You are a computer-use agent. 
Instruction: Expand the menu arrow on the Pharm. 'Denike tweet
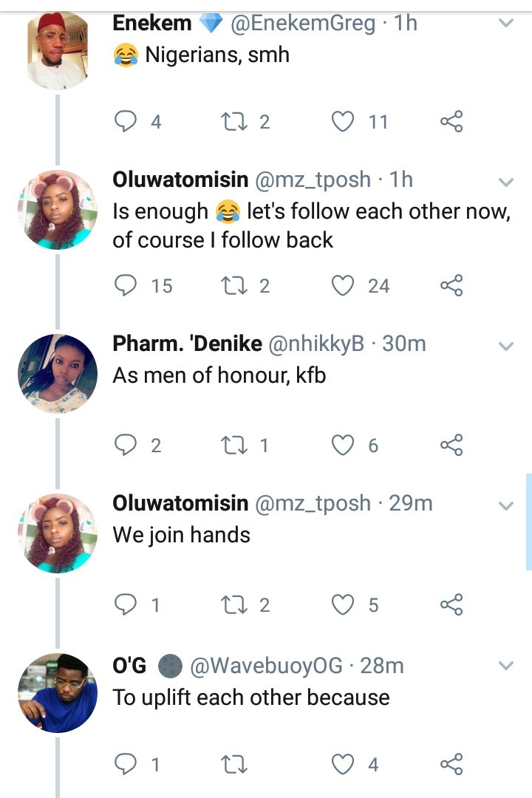click(x=506, y=345)
